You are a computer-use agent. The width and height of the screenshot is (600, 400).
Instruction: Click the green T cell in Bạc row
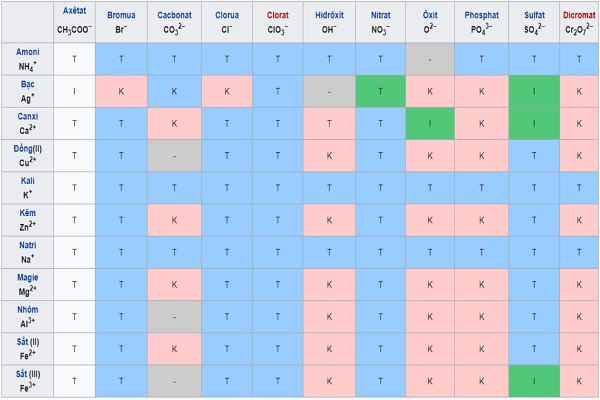pos(380,91)
